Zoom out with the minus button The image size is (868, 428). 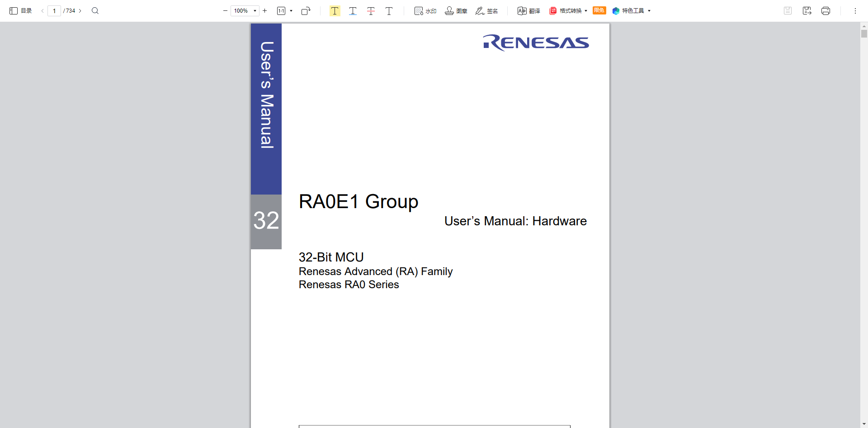tap(225, 11)
